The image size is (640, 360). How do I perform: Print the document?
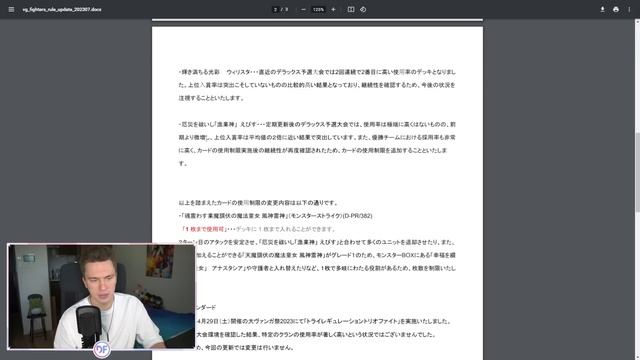coord(616,9)
